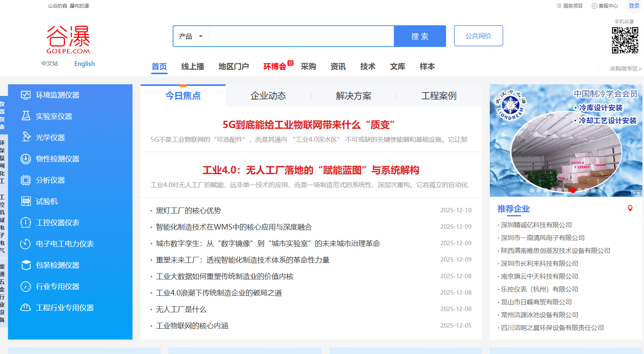The image size is (644, 354).
Task: Open the 线上播 nav item
Action: 193,67
